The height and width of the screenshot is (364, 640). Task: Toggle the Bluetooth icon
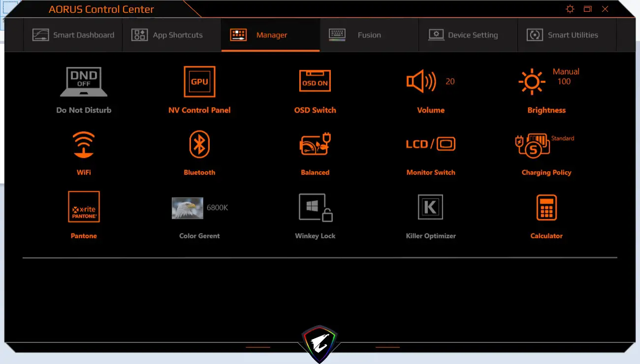pos(199,144)
